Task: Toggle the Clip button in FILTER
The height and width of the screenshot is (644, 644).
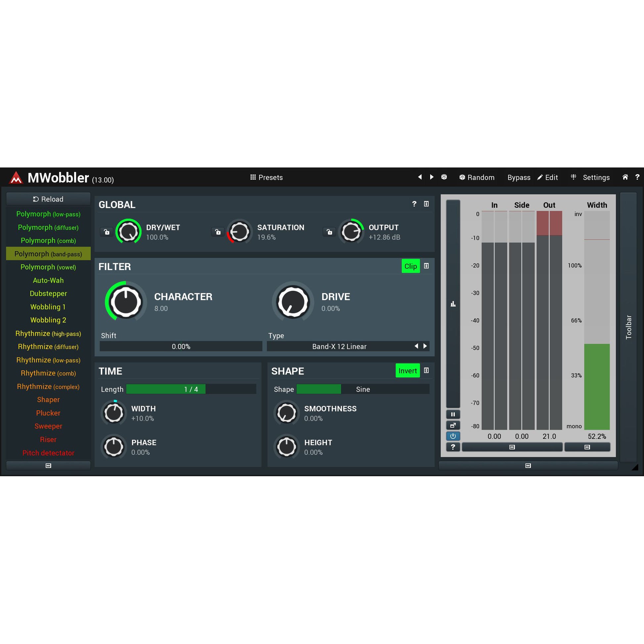Action: [x=410, y=266]
